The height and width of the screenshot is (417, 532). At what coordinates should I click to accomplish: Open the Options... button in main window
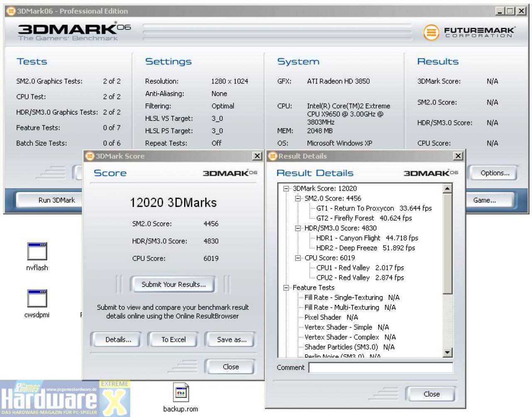coord(494,173)
